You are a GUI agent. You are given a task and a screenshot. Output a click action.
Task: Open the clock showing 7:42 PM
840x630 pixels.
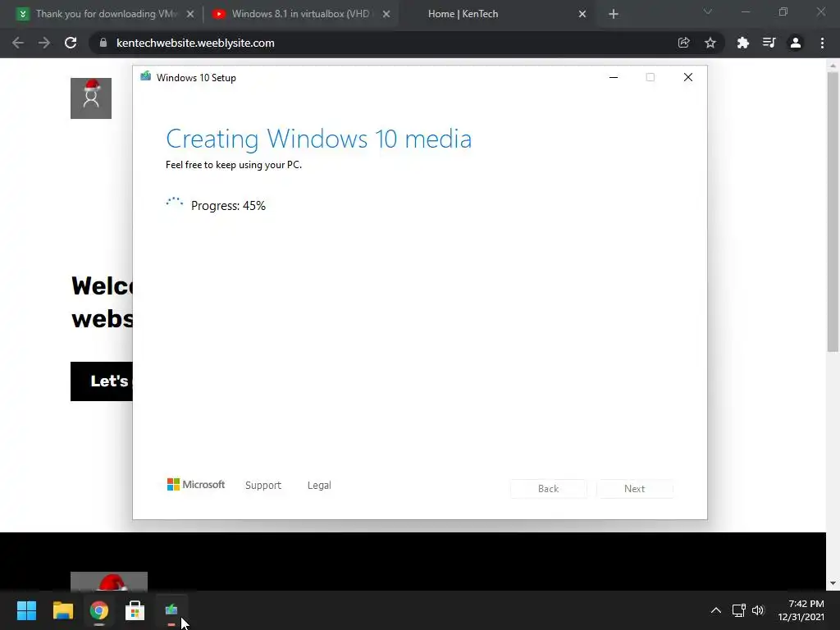pos(801,610)
